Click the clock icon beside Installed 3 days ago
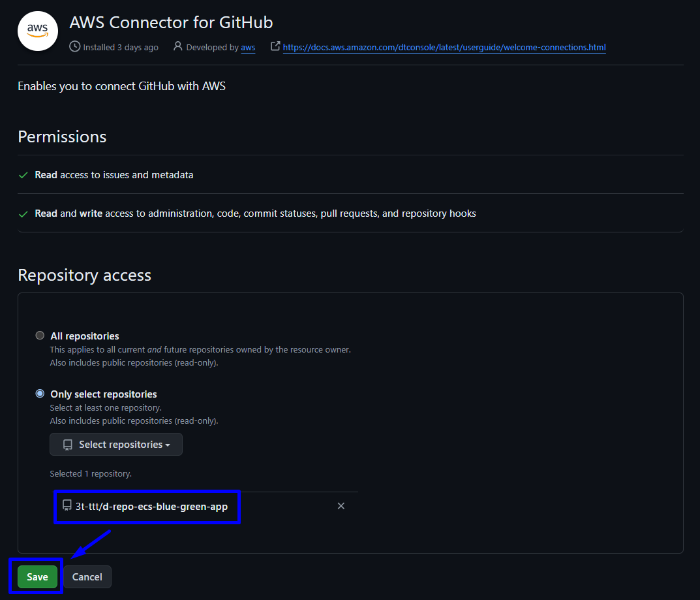Image resolution: width=700 pixels, height=600 pixels. tap(75, 46)
